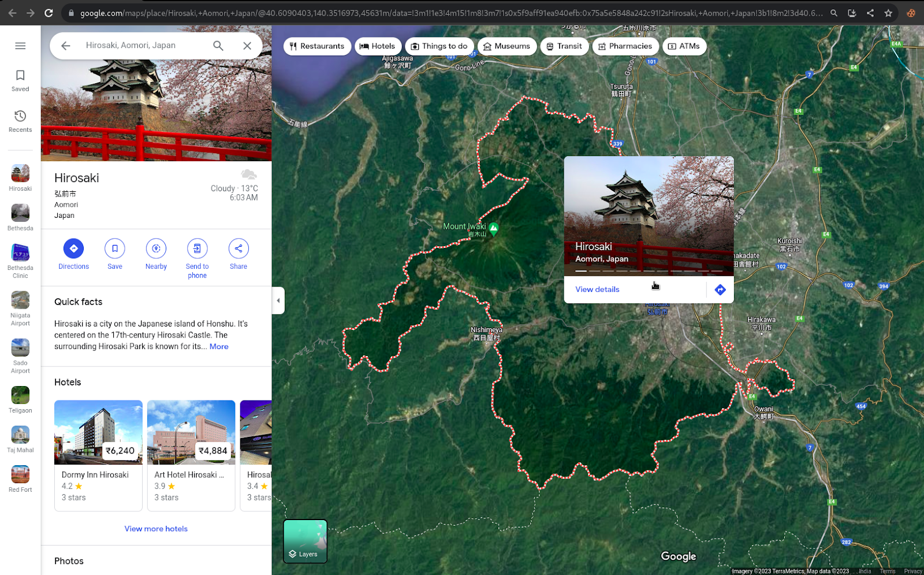Image resolution: width=924 pixels, height=575 pixels.
Task: Filter map by Restaurants
Action: pos(317,46)
